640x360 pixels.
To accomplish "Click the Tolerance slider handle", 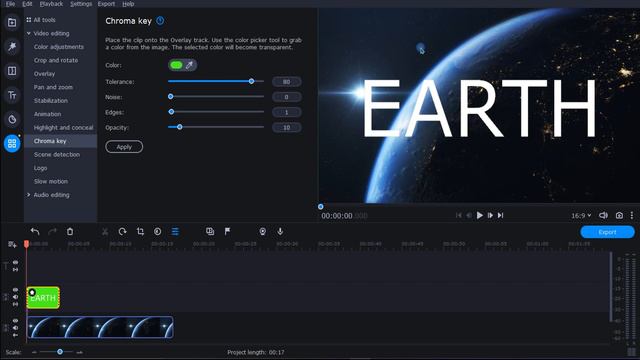I will tap(251, 81).
